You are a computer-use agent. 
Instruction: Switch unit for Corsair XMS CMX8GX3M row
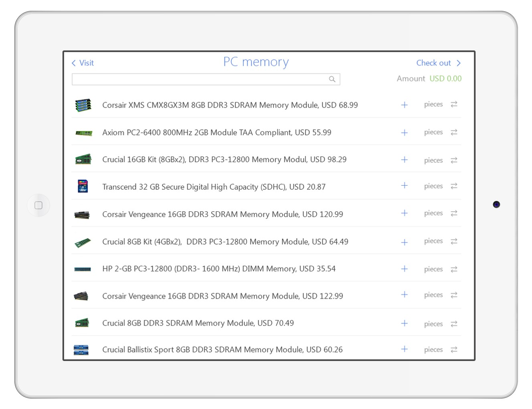454,104
